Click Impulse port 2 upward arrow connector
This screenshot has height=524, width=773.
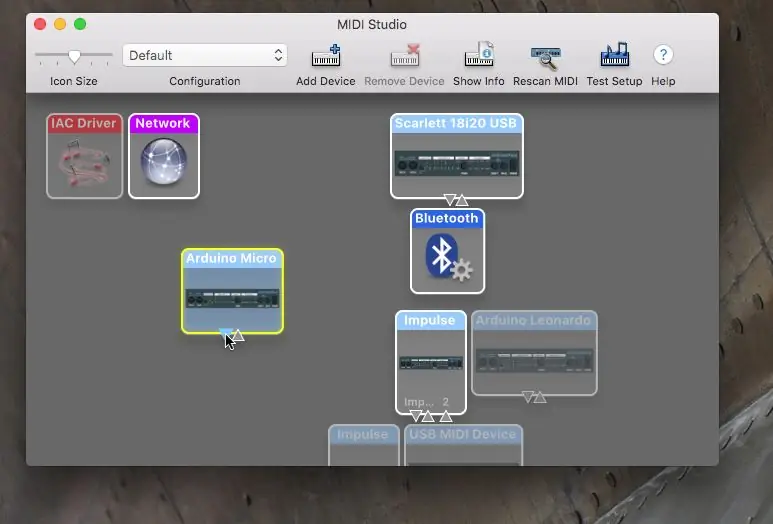pos(446,416)
